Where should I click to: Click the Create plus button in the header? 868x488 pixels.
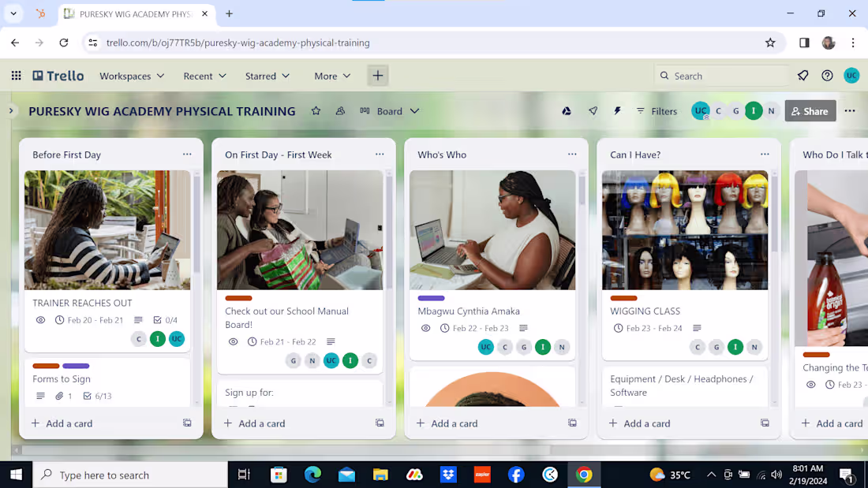377,76
